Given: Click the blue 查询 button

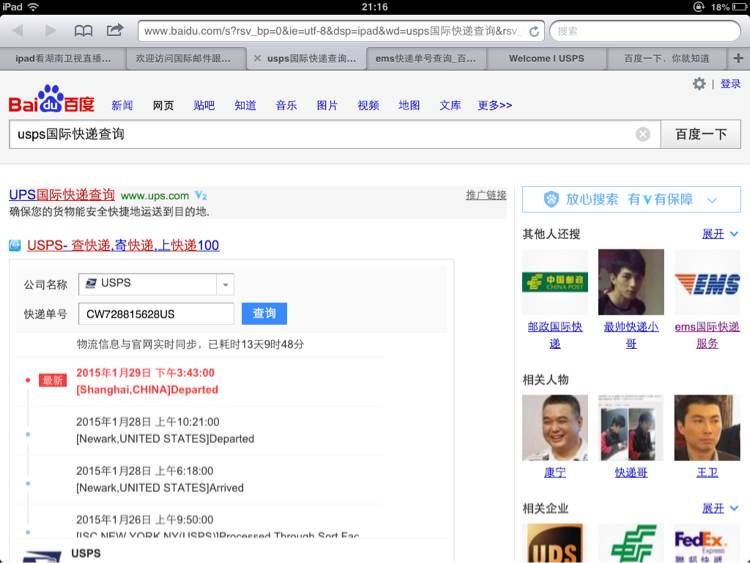Looking at the screenshot, I should tap(264, 313).
